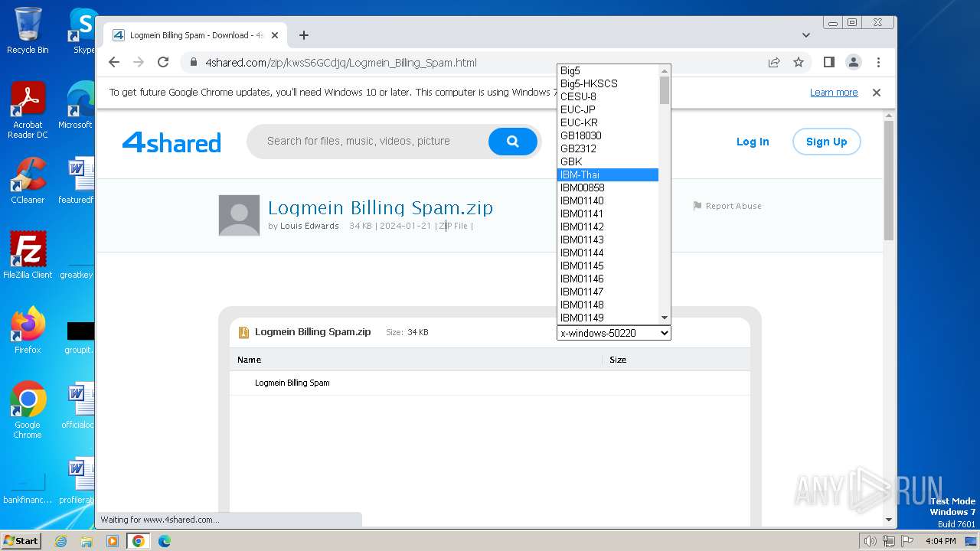Viewport: 980px width, 551px height.
Task: Pick IBM01145 encoding
Action: coord(608,266)
